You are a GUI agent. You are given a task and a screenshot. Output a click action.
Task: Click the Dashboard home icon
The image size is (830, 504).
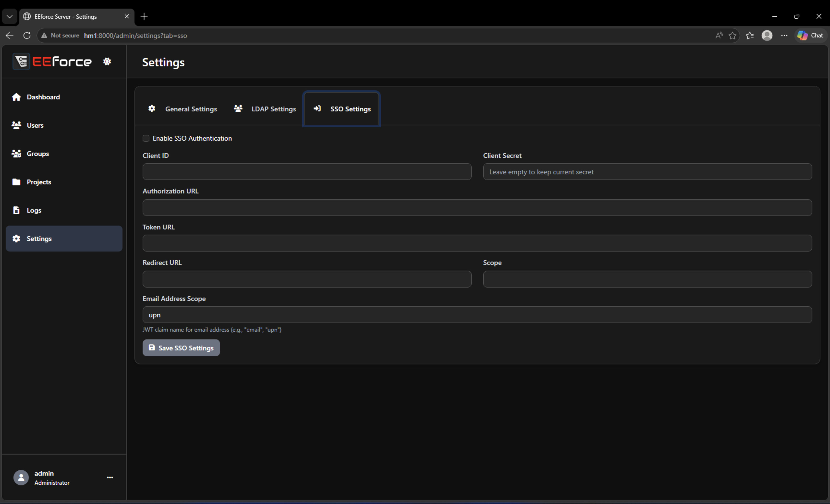(16, 97)
